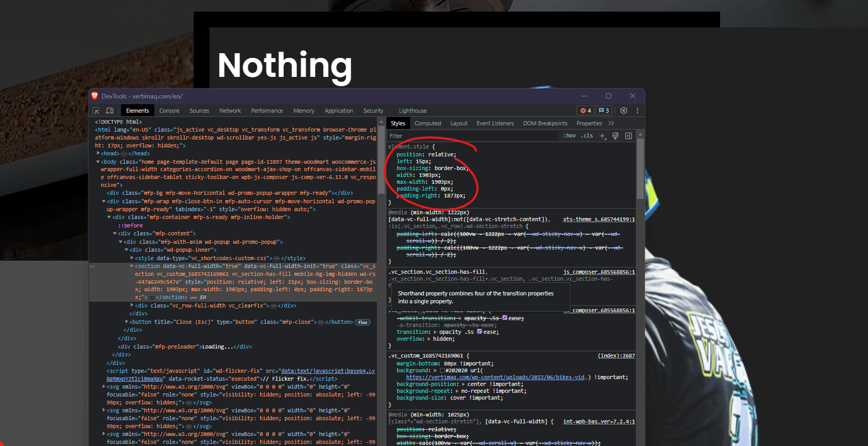Collapse the mfp-container div node
868x446 pixels.
pos(109,217)
